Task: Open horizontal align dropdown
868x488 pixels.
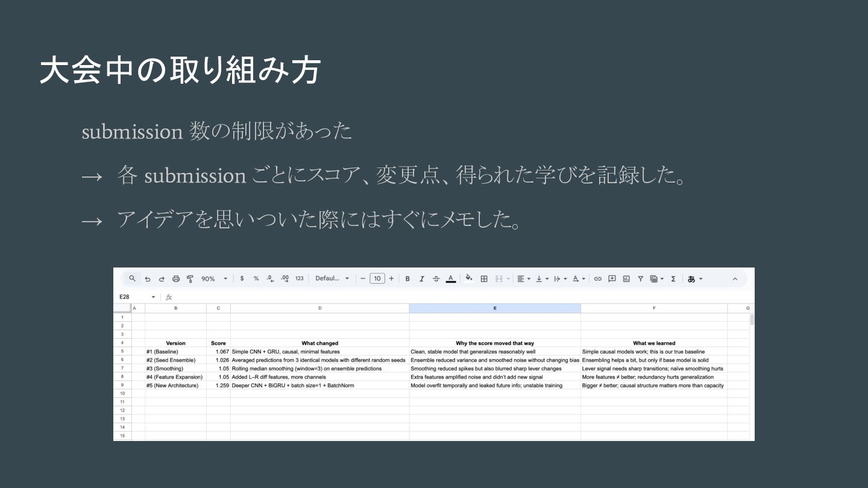Action: pyautogui.click(x=524, y=278)
